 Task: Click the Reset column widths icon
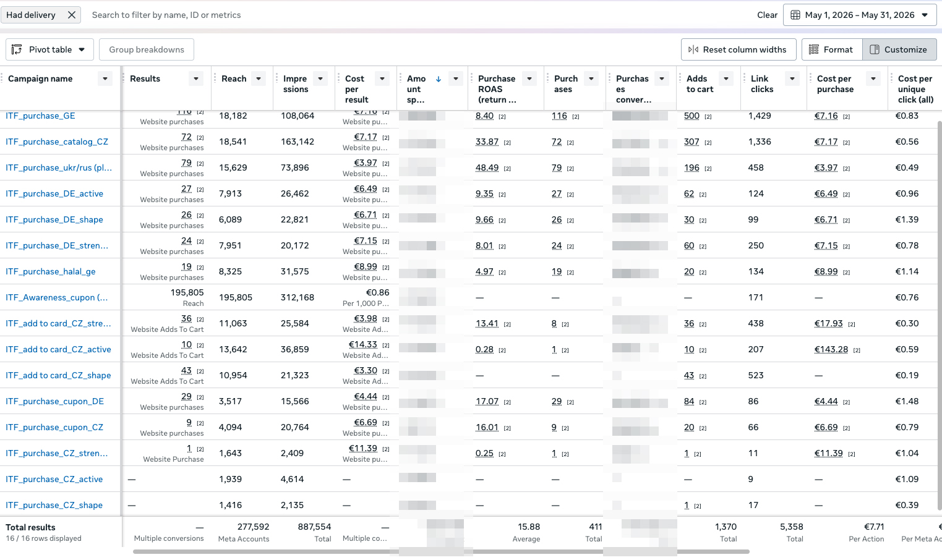(x=693, y=49)
